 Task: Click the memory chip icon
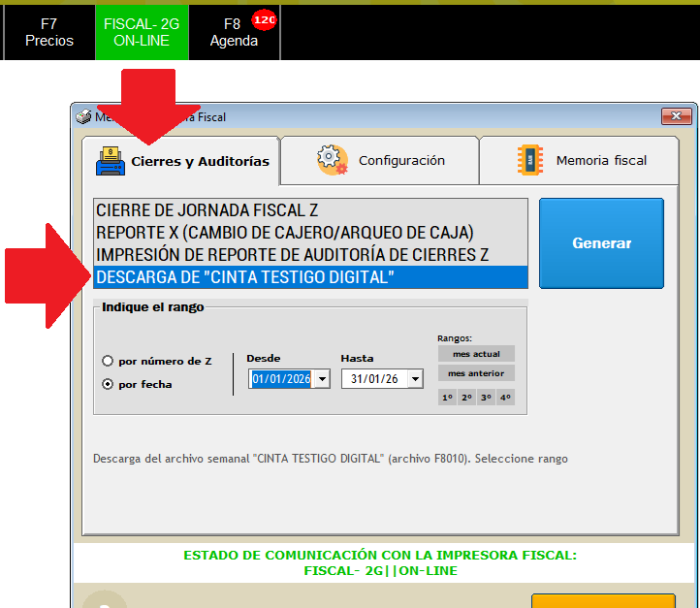tap(530, 160)
